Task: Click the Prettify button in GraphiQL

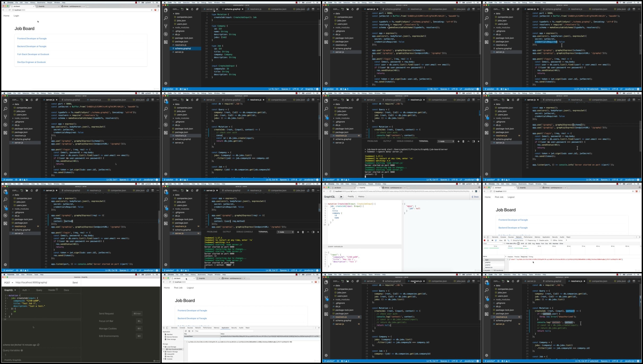Action: pos(351,197)
